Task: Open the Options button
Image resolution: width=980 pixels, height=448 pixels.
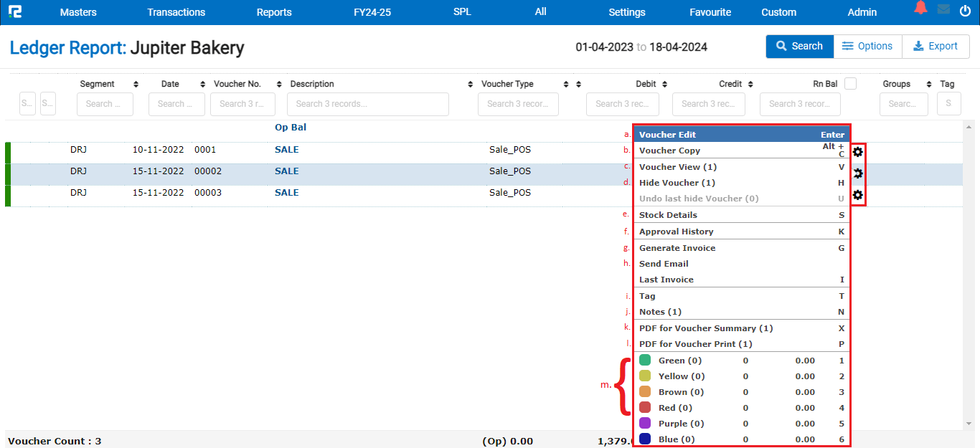Action: point(867,47)
